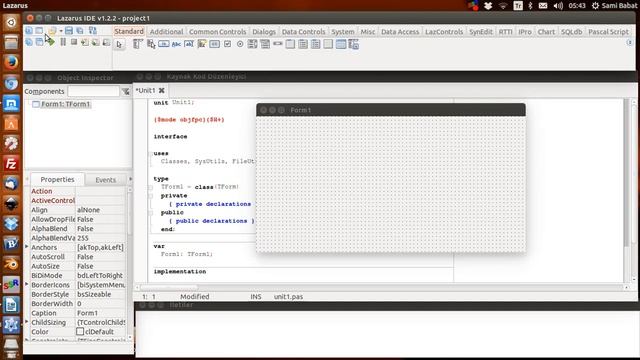Image resolution: width=640 pixels, height=360 pixels.
Task: Open the Chart palette tab
Action: [x=546, y=31]
